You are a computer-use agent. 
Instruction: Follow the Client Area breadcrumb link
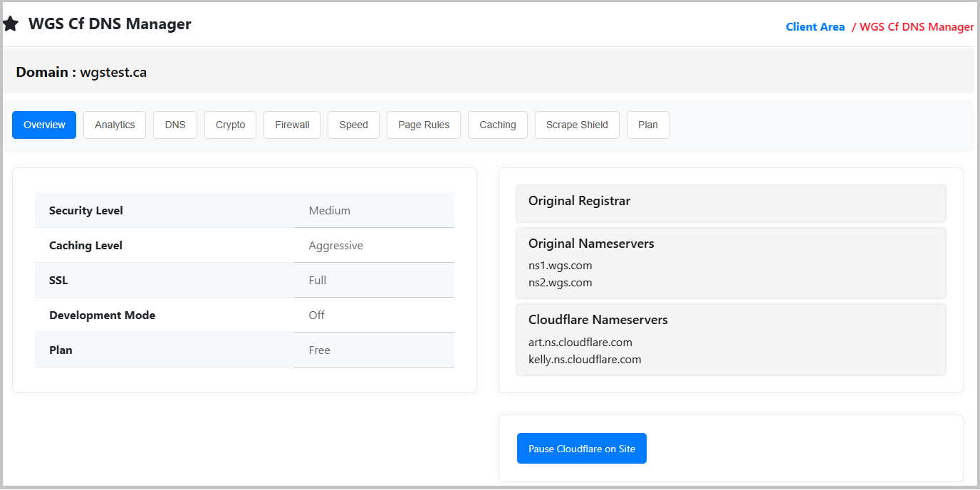point(815,27)
